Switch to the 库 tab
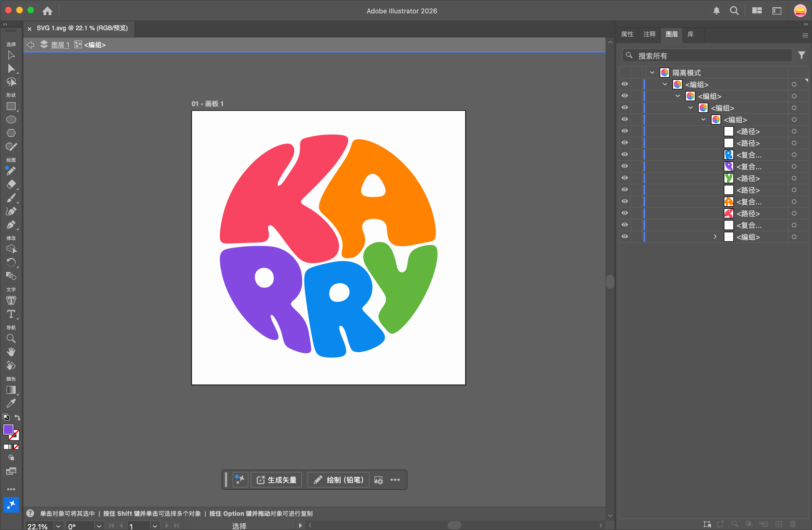Viewport: 812px width, 530px height. [691, 34]
